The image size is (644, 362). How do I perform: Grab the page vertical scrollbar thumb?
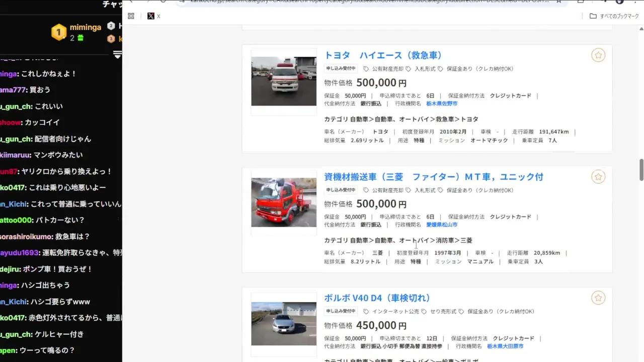641,169
